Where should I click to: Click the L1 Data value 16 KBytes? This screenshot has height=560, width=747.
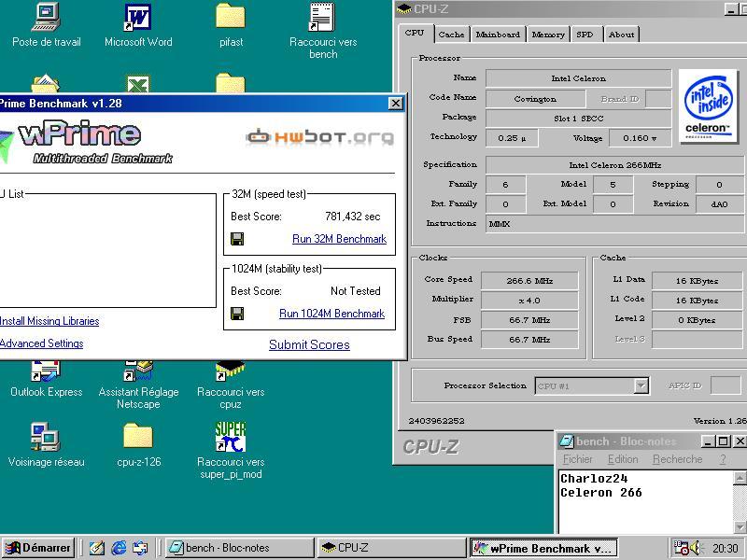coord(697,281)
